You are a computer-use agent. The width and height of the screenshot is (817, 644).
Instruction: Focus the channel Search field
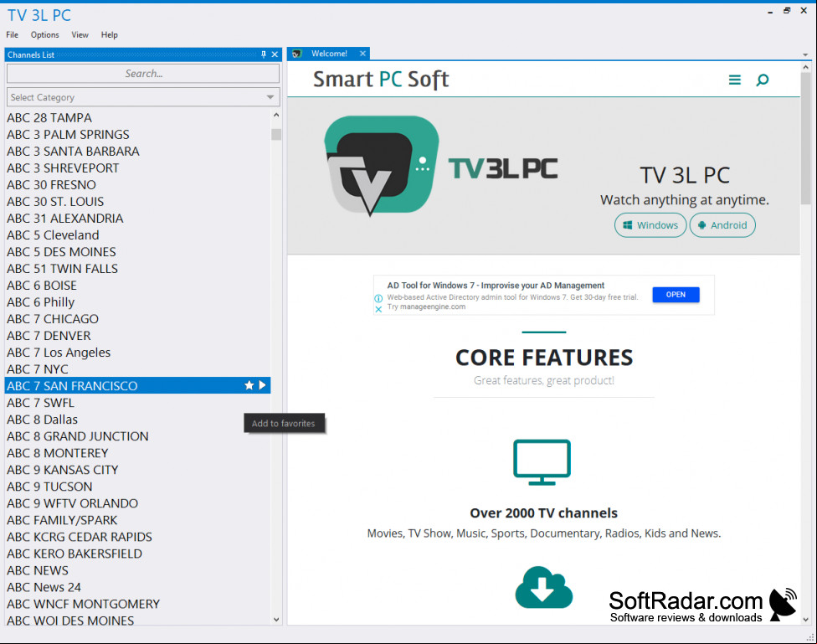click(x=143, y=74)
